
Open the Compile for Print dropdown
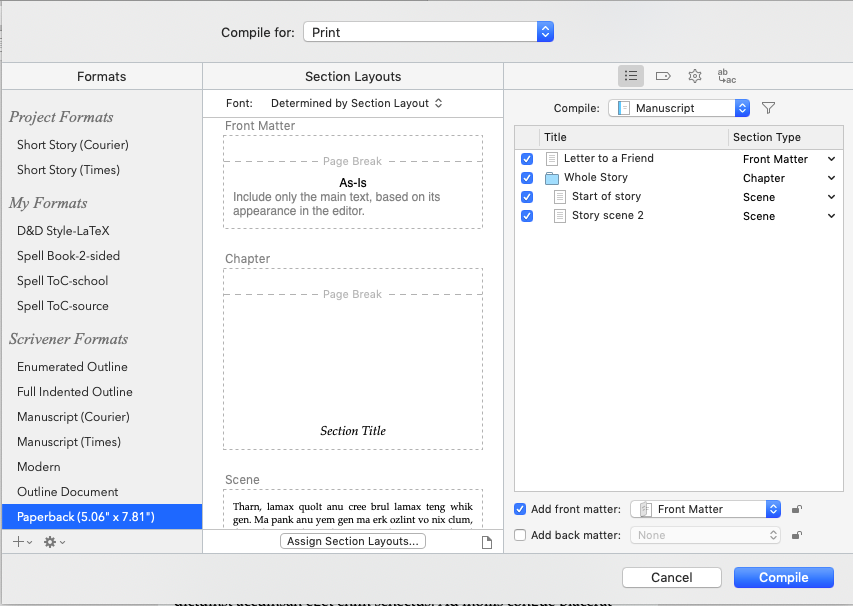tap(429, 32)
